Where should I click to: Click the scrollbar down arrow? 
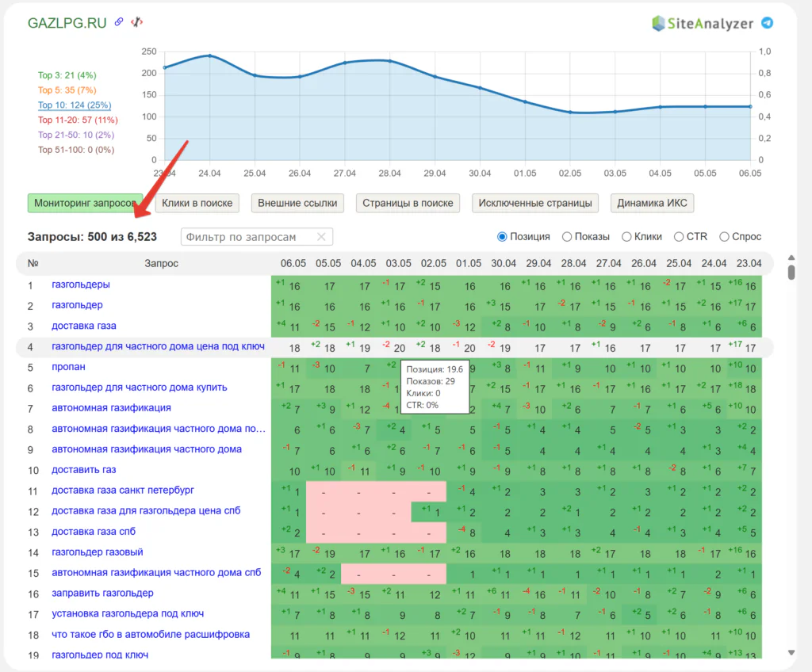coord(791,652)
